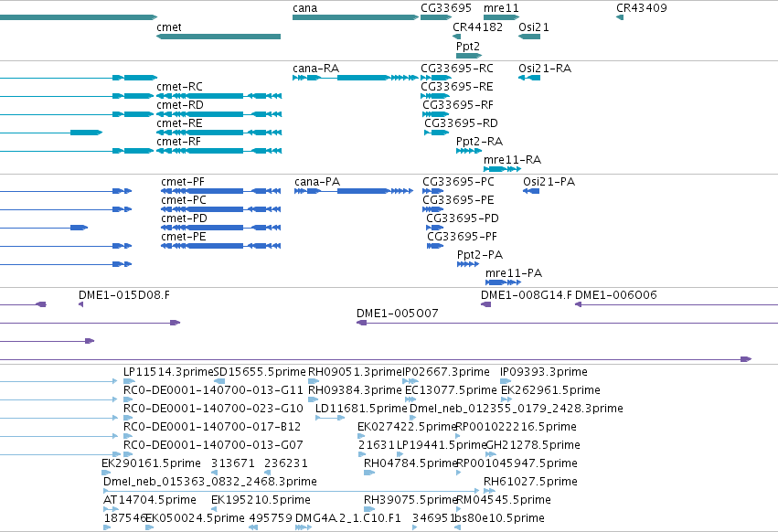Image resolution: width=778 pixels, height=532 pixels.
Task: Select the CG33695-PD protein glyph
Action: click(x=434, y=228)
